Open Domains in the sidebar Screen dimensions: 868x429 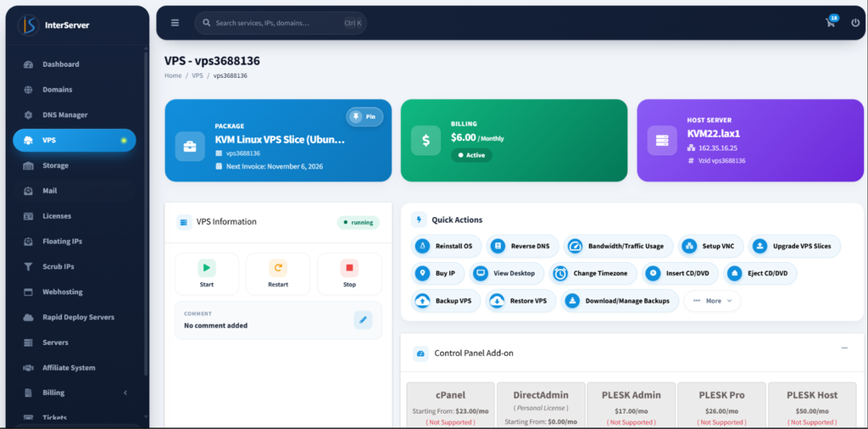click(75, 90)
